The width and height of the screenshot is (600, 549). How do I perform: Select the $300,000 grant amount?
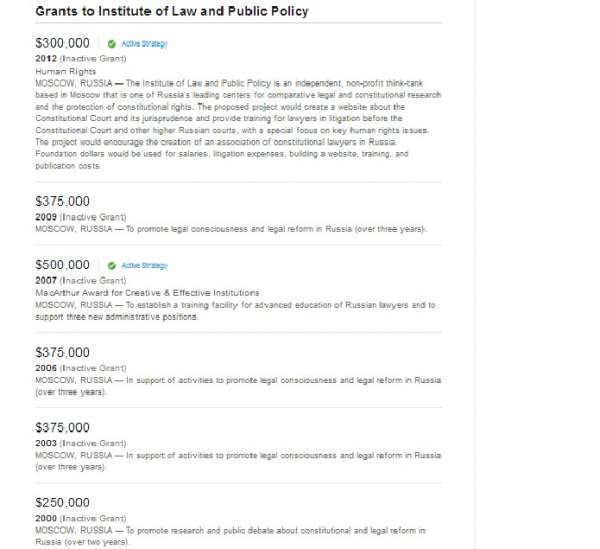[x=62, y=44]
